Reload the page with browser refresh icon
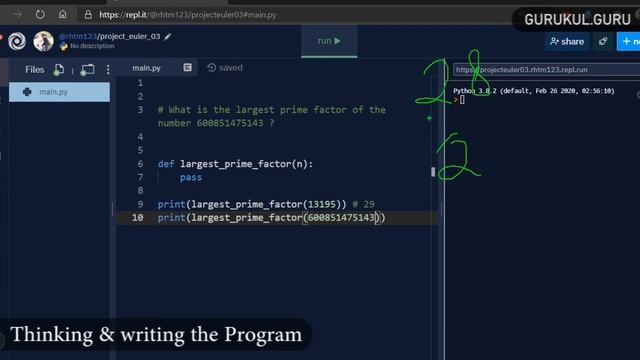640x360 pixels. coord(40,15)
